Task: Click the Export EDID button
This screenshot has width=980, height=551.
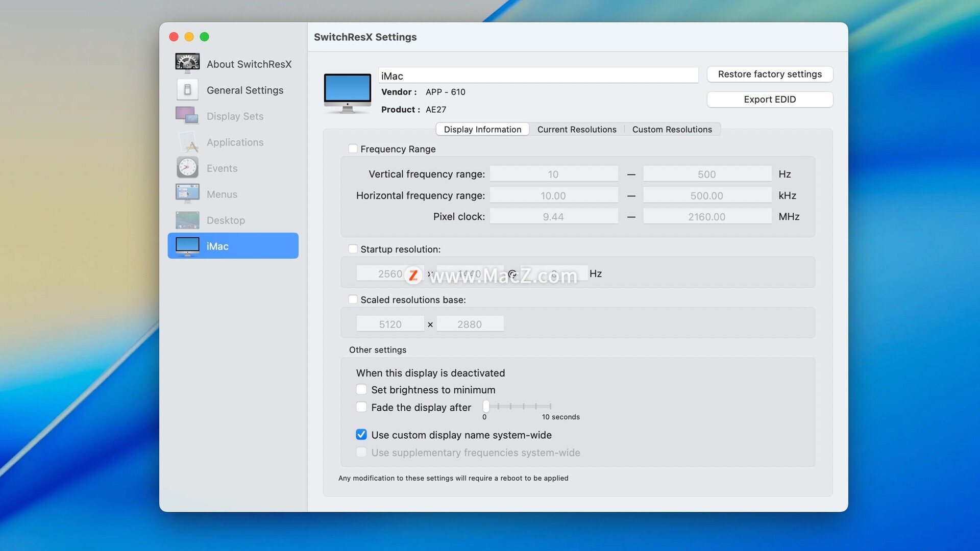Action: 770,99
